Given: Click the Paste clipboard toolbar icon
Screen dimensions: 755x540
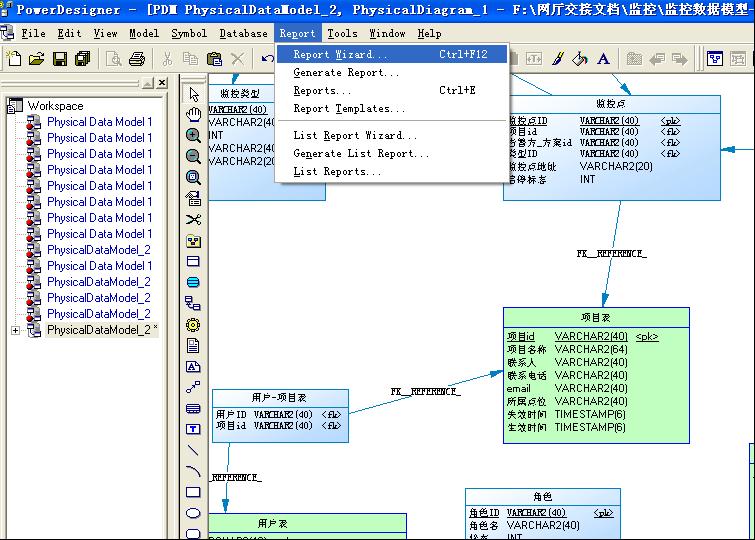Looking at the screenshot, I should point(214,59).
